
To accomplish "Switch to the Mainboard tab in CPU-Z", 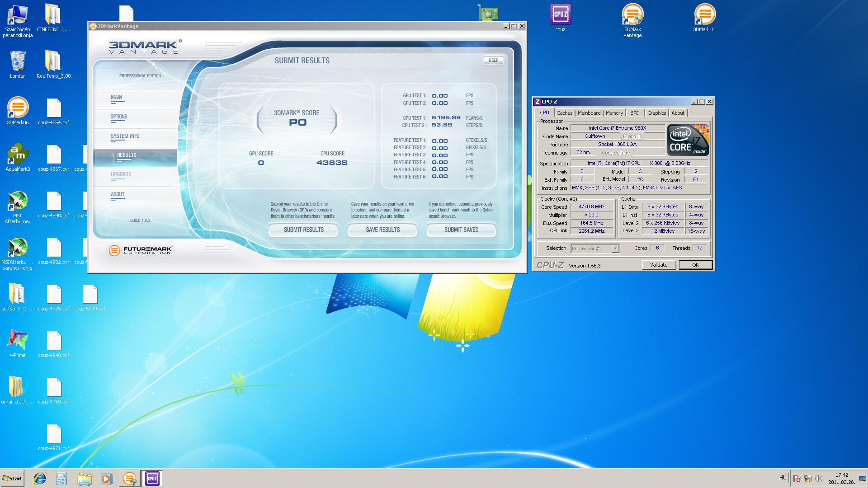I will pyautogui.click(x=589, y=113).
